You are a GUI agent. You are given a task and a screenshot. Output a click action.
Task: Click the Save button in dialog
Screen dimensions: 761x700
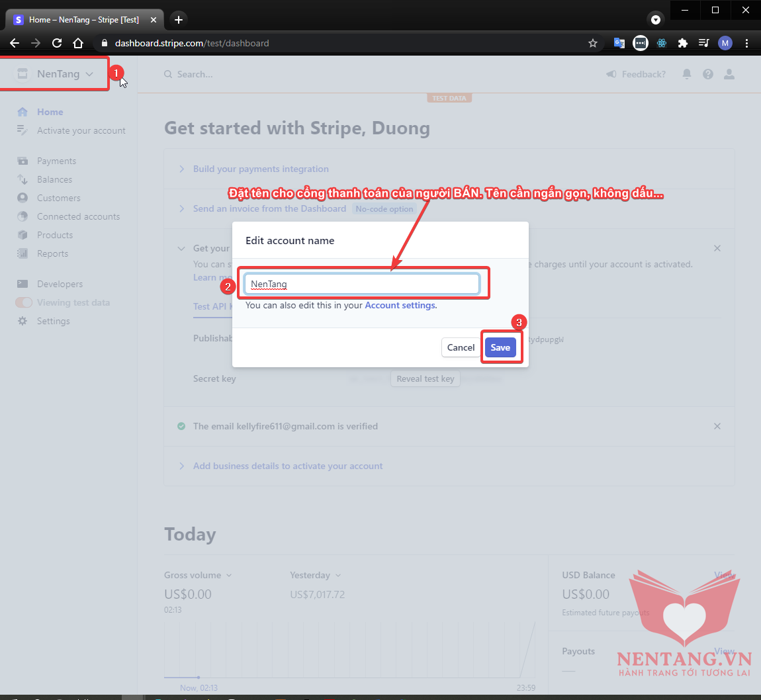[500, 347]
